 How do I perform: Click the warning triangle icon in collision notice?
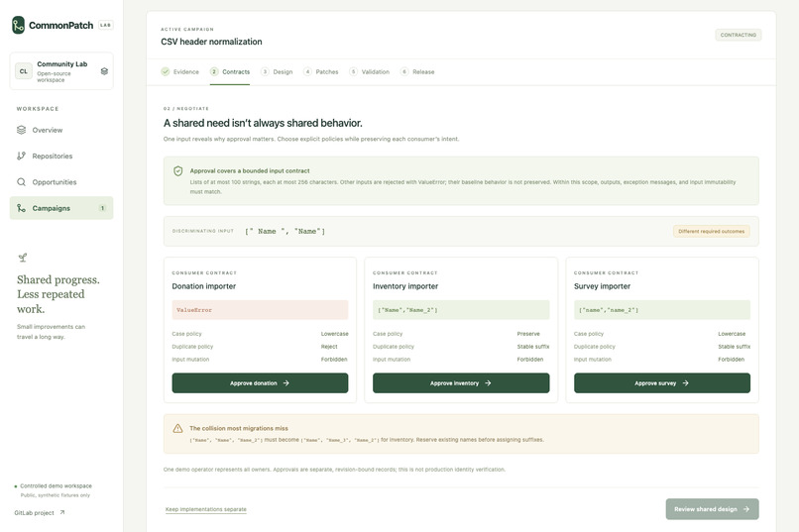(177, 429)
